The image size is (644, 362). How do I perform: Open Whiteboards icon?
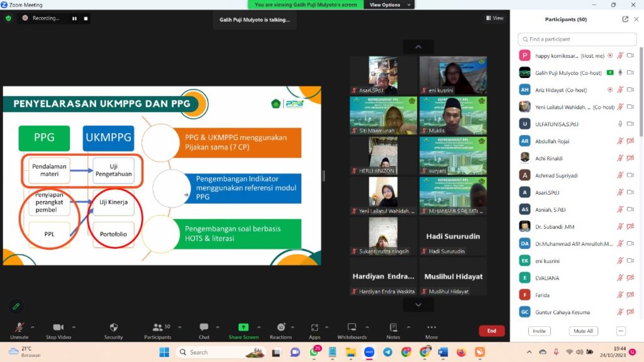[352, 327]
